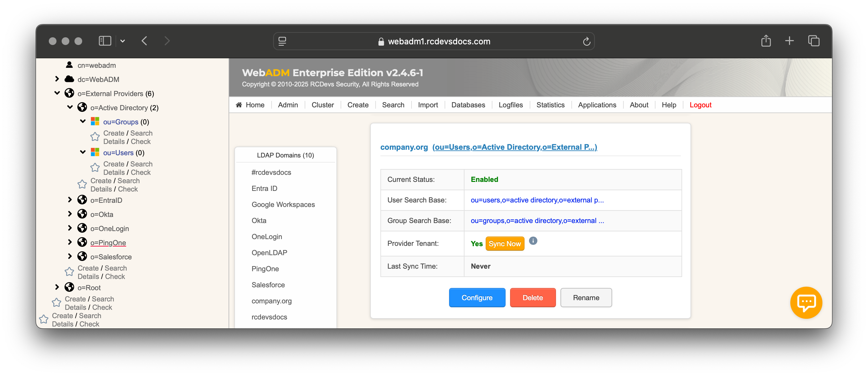Click the blue Configure button
868x376 pixels.
point(477,298)
